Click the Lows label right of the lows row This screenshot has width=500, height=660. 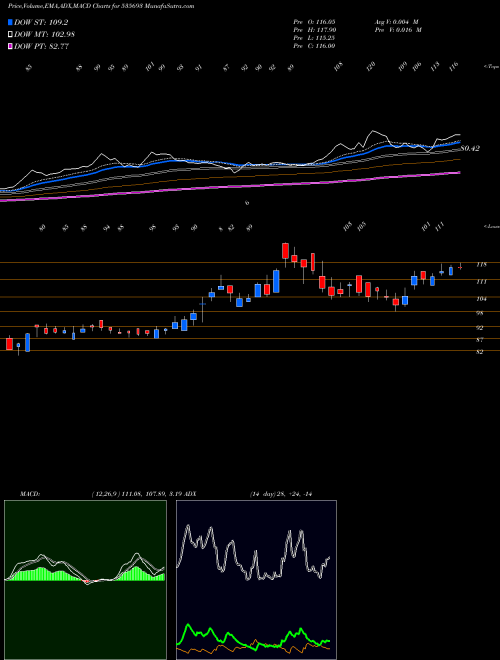point(491,226)
